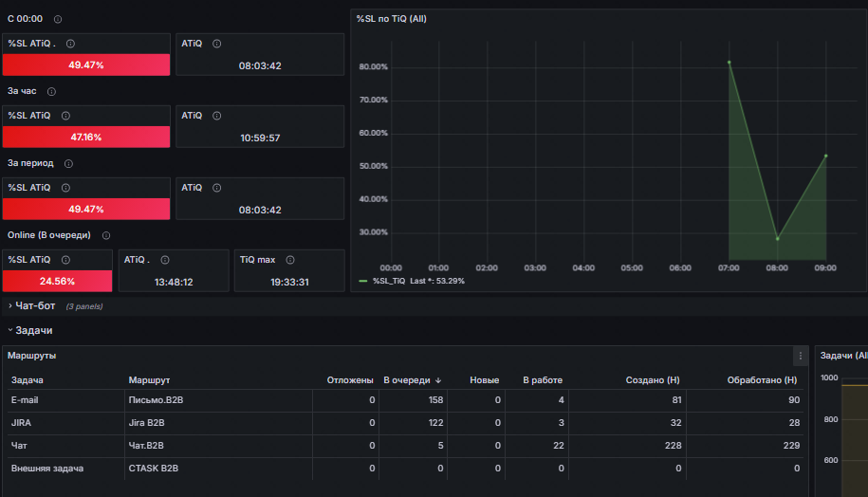Sort table by Обработано (Н) column

(x=763, y=380)
